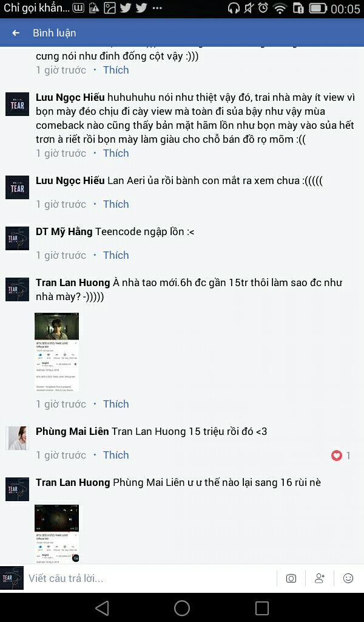Tap the heart reaction on Phùng Mai Liên's comment
The image size is (364, 622).
coord(336,456)
